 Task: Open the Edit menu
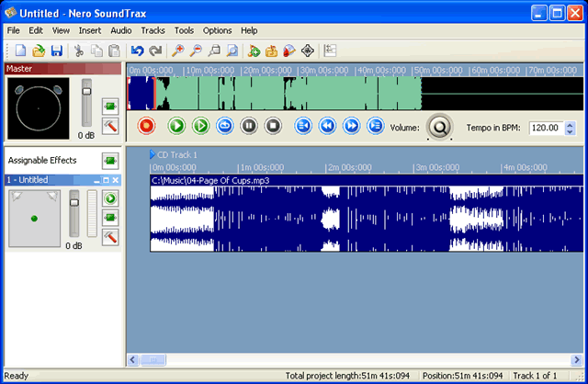pos(36,30)
